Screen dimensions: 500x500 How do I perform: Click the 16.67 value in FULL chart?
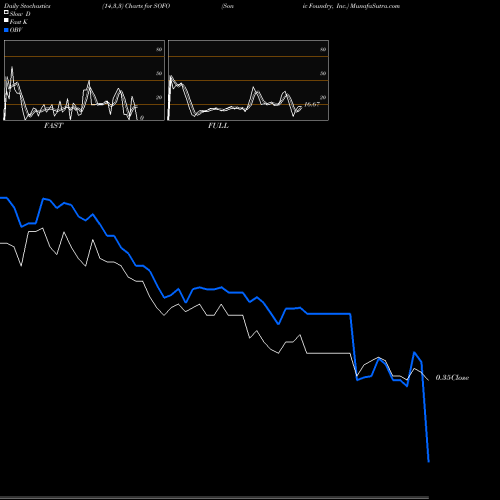point(312,104)
